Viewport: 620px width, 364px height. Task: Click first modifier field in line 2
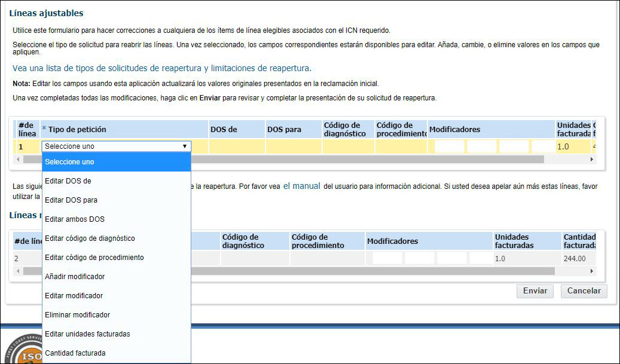(387, 258)
